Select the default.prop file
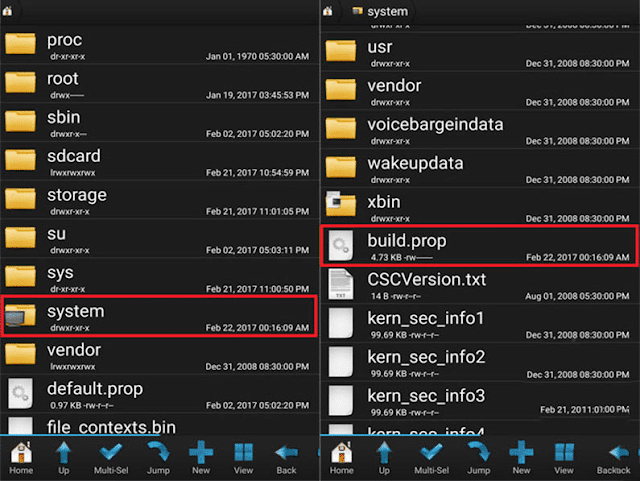 [x=160, y=394]
